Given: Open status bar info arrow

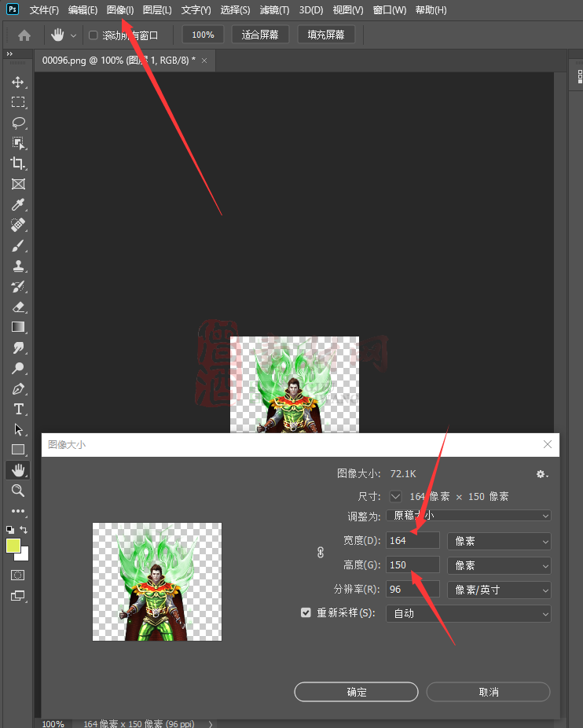Looking at the screenshot, I should coord(211,723).
